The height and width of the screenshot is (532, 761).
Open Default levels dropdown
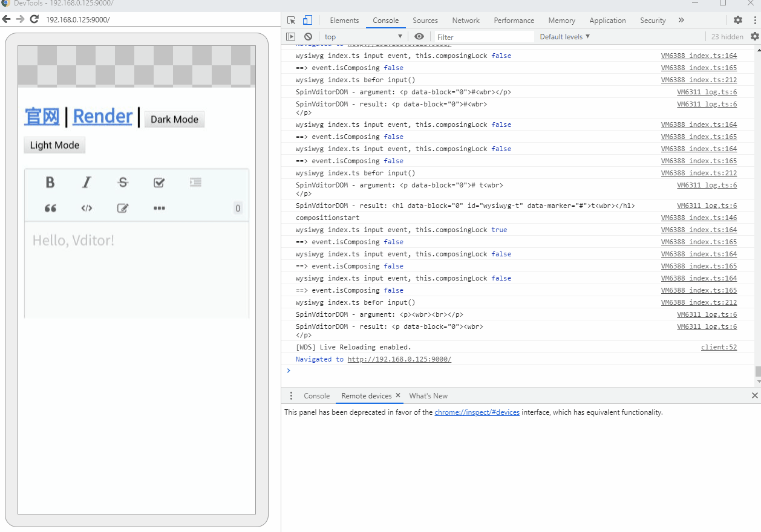point(564,37)
